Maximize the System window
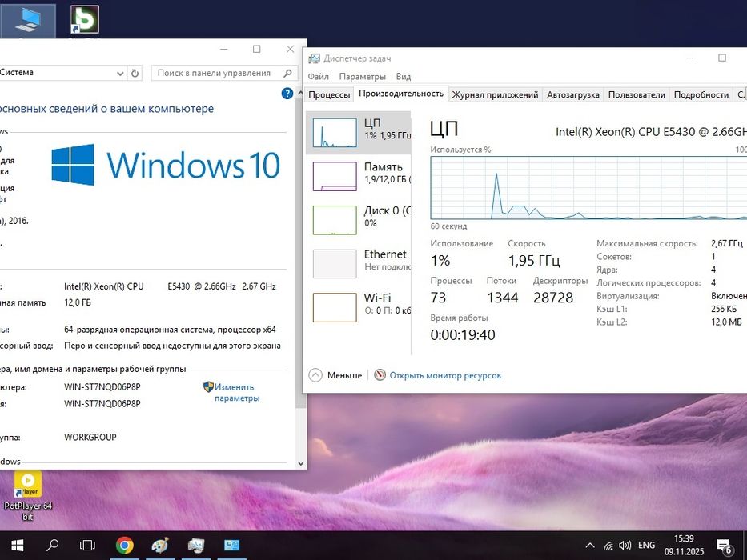747x560 pixels. click(257, 49)
